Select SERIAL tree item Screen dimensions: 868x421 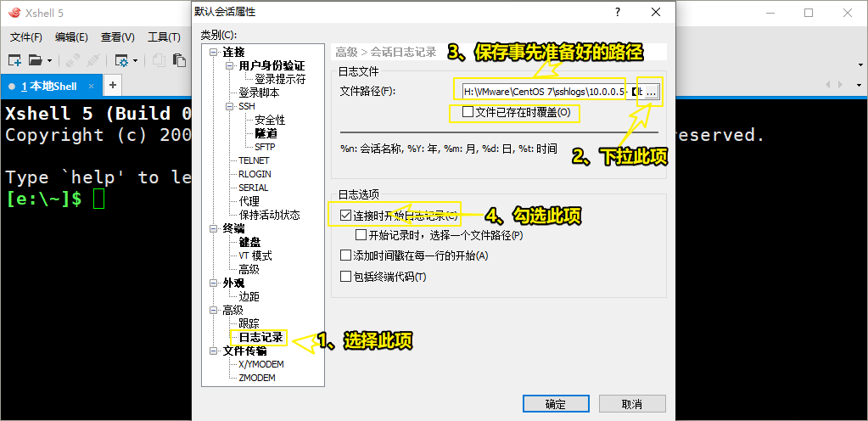click(x=253, y=188)
